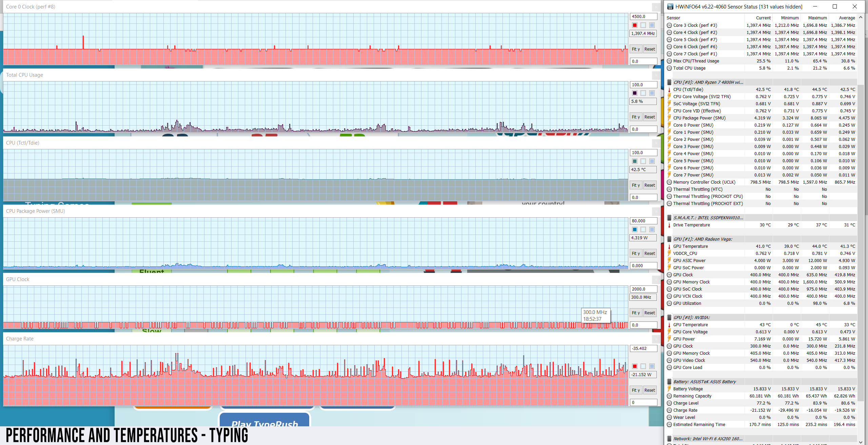The height and width of the screenshot is (445, 868).
Task: Click the gauge icon of GPU Core Load row
Action: click(x=669, y=367)
